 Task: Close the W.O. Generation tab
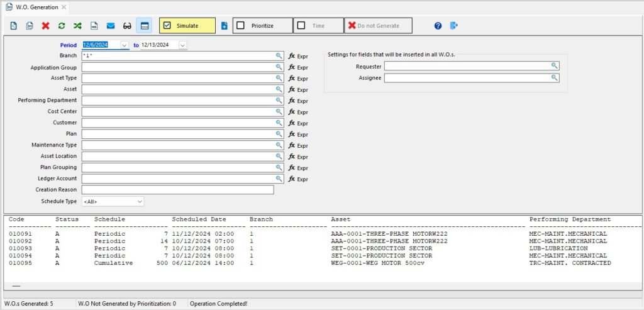pos(64,8)
